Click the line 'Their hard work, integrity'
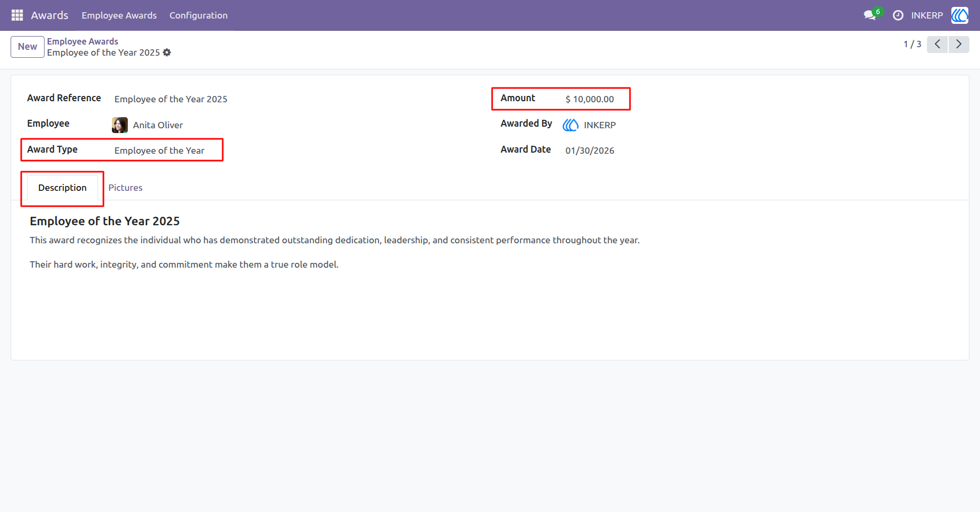 coord(184,264)
